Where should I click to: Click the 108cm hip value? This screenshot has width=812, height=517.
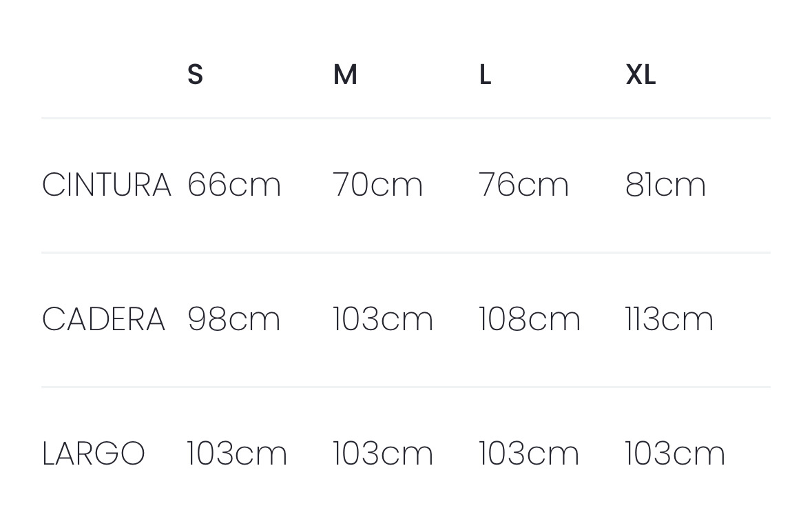click(530, 319)
